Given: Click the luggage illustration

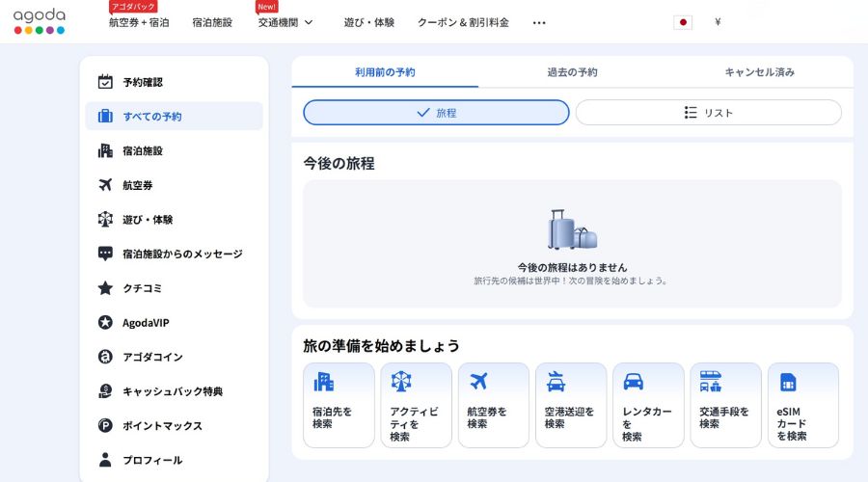Looking at the screenshot, I should click(x=572, y=229).
